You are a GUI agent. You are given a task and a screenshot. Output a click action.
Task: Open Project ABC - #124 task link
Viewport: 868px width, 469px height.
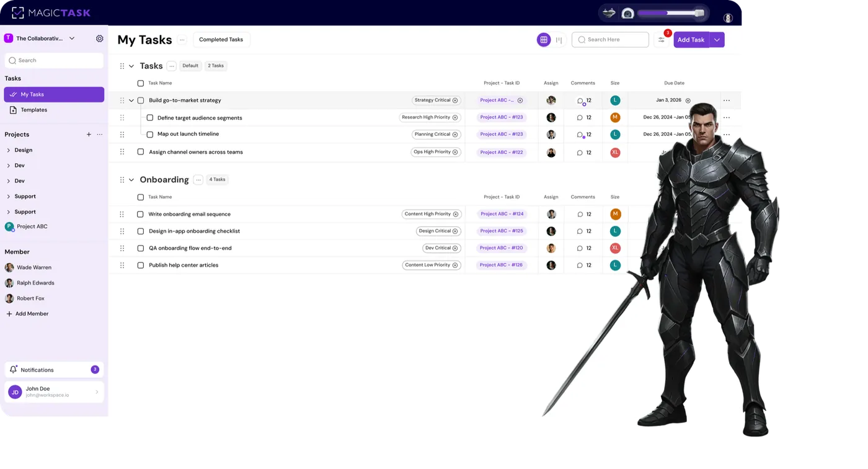click(x=502, y=214)
